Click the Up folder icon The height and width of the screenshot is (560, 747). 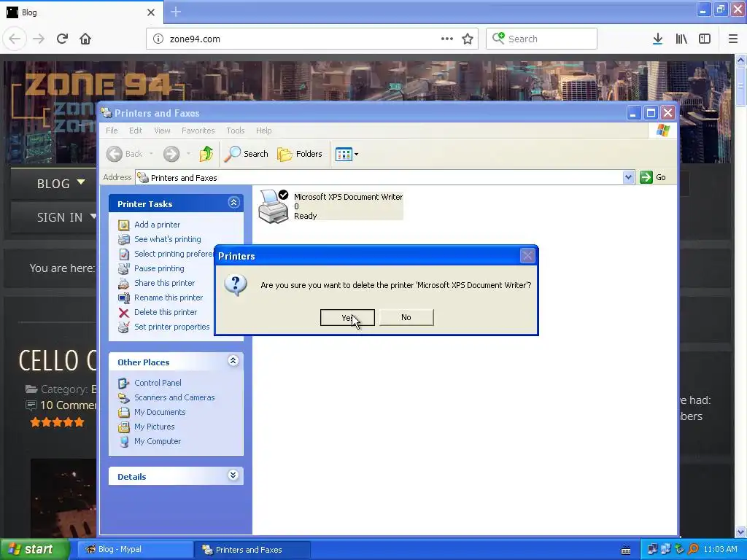(x=206, y=154)
